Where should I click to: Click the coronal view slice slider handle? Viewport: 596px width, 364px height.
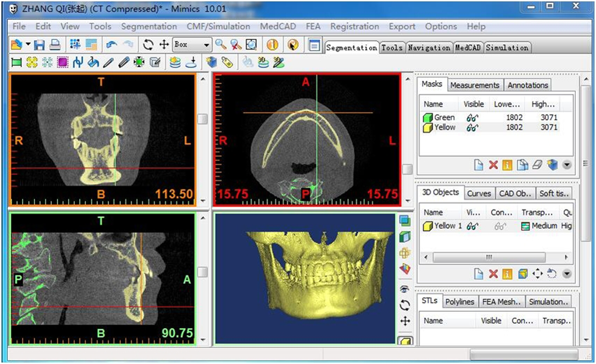203,119
